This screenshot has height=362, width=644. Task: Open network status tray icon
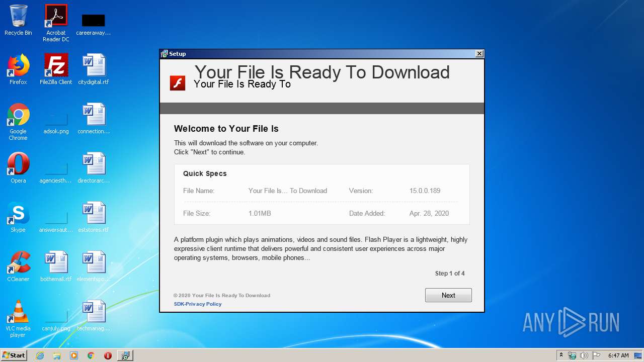click(x=572, y=355)
